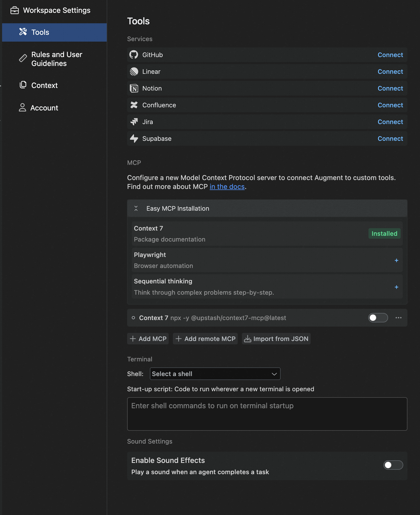Click the Linear logo icon
The width and height of the screenshot is (420, 515).
134,71
